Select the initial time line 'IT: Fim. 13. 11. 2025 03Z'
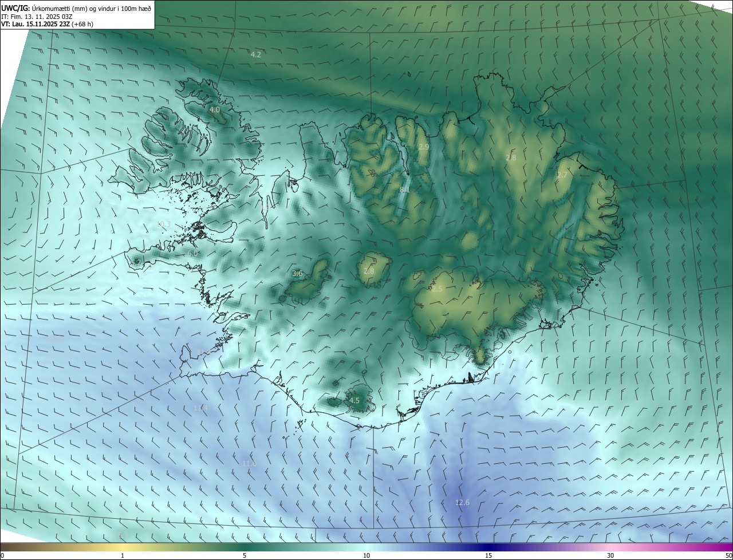This screenshot has height=560, width=733. click(x=36, y=17)
